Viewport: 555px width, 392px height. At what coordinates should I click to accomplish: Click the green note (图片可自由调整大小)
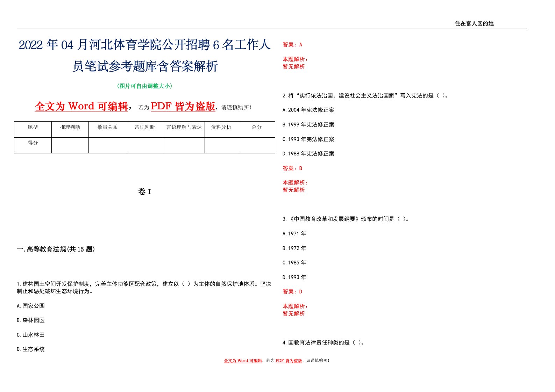click(x=145, y=86)
